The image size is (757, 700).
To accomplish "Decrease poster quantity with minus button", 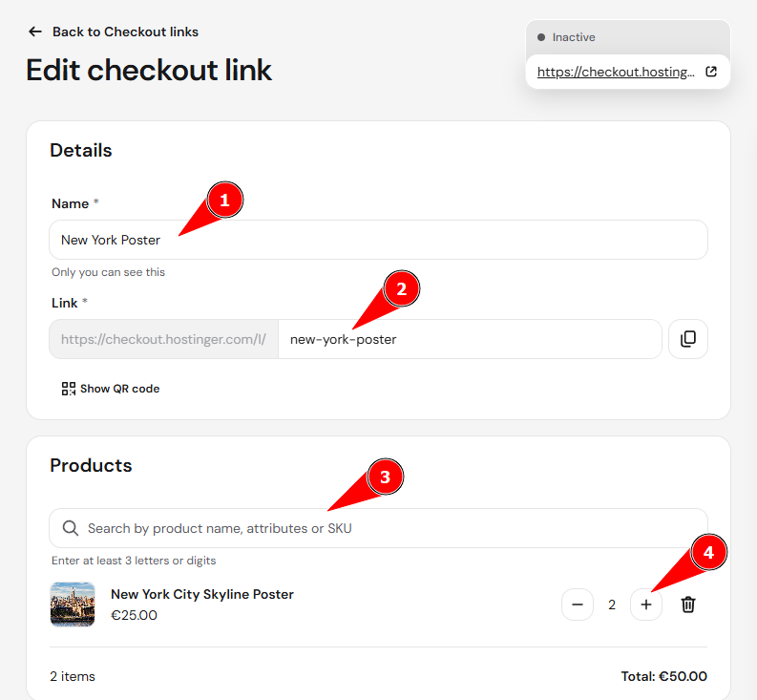I will pos(578,605).
